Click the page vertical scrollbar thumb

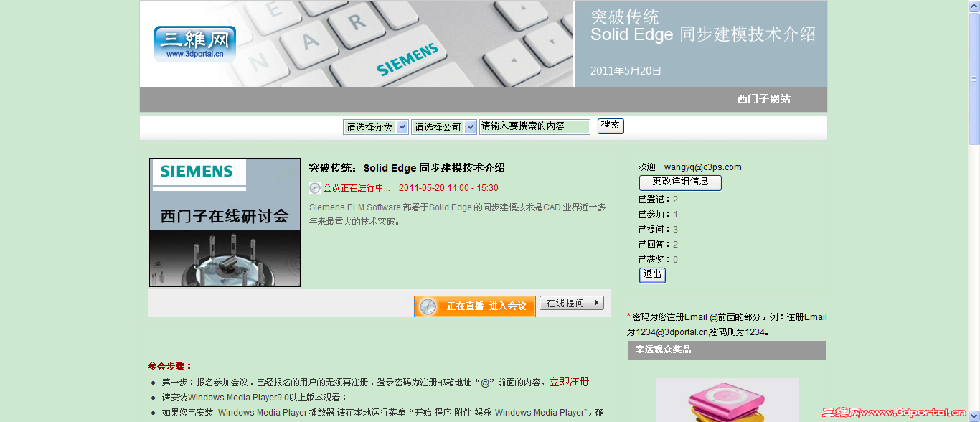974,79
